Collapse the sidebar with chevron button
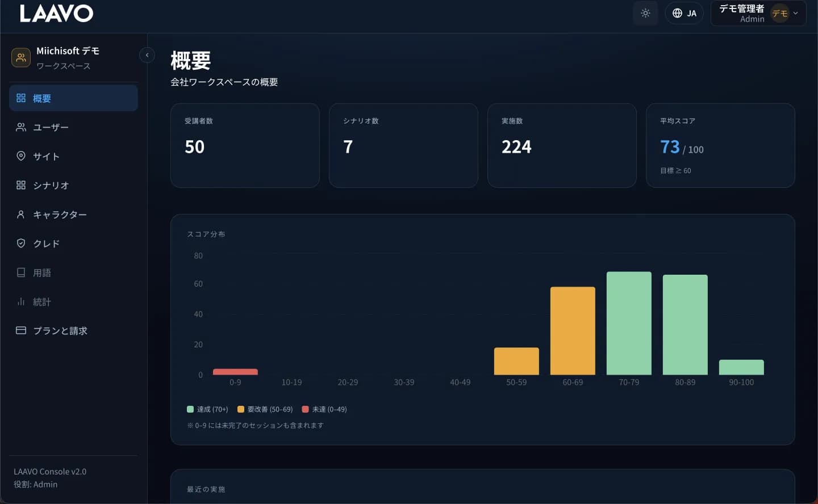818x504 pixels. (x=147, y=55)
